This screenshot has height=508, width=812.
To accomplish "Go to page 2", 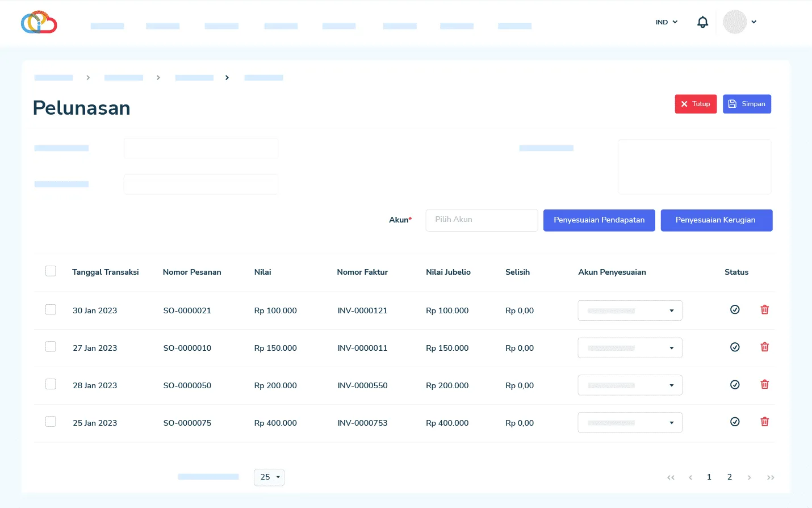I will [x=730, y=477].
